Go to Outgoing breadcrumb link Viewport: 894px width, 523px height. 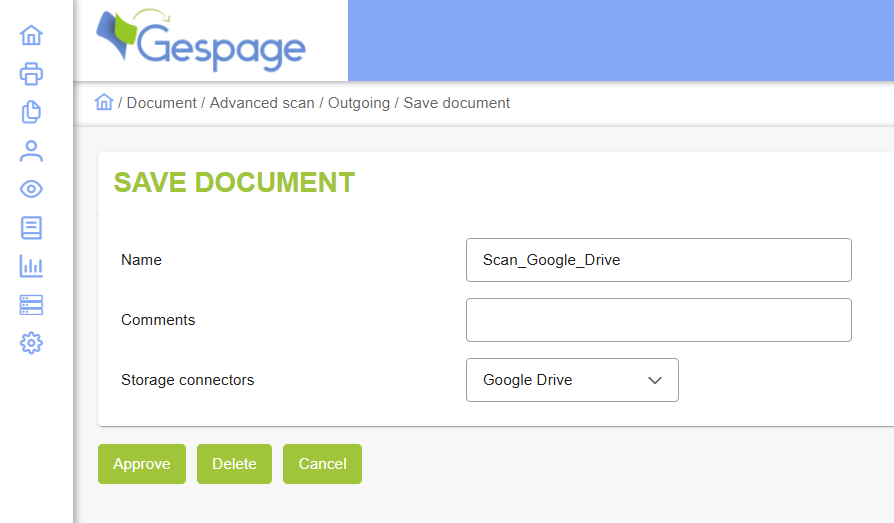(x=359, y=103)
